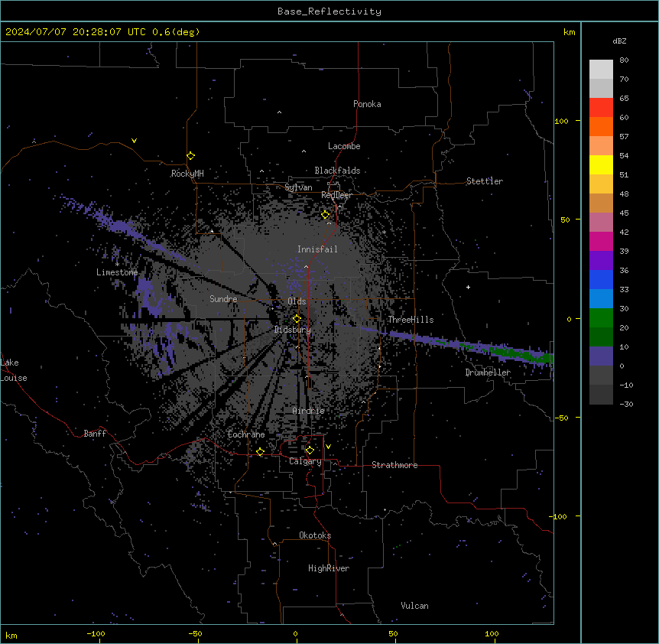Screen dimensions: 659x644
Task: Pick the red swatch in the dBZ legend
Action: pyautogui.click(x=601, y=108)
